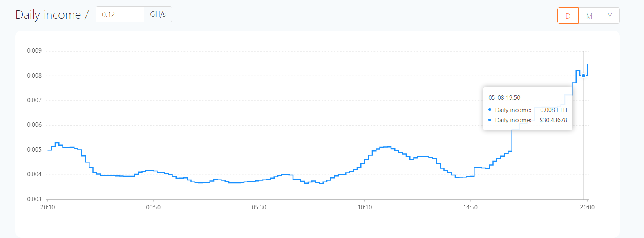Click the 20:00 x-axis time label
The image size is (644, 238).
coord(587,207)
